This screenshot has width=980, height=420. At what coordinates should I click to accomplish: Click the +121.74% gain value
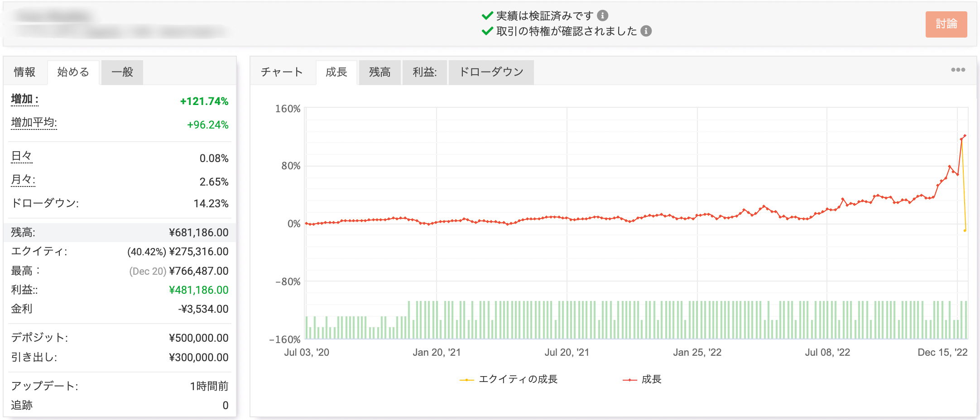[204, 101]
